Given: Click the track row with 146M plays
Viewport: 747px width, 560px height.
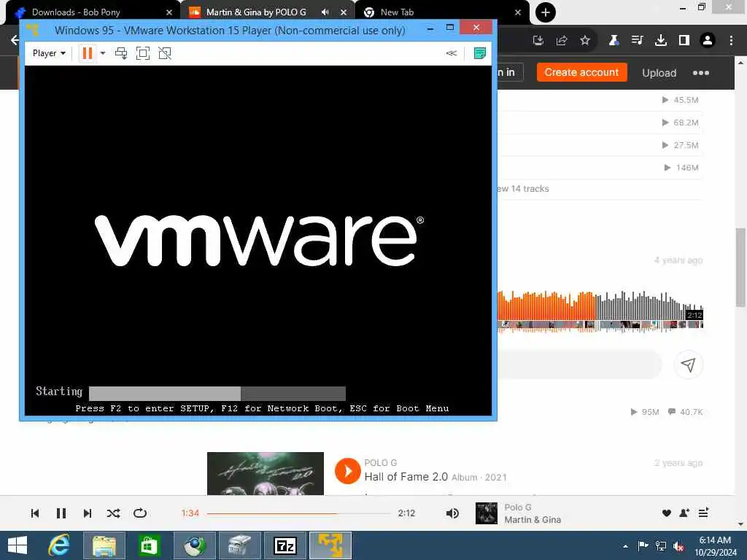Looking at the screenshot, I should click(x=600, y=168).
